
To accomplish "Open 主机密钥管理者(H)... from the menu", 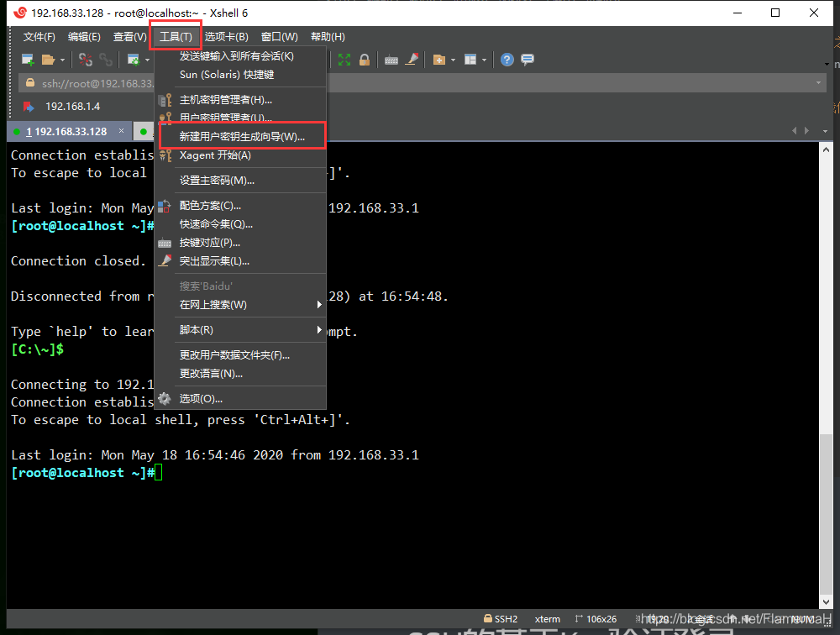I will [240, 100].
